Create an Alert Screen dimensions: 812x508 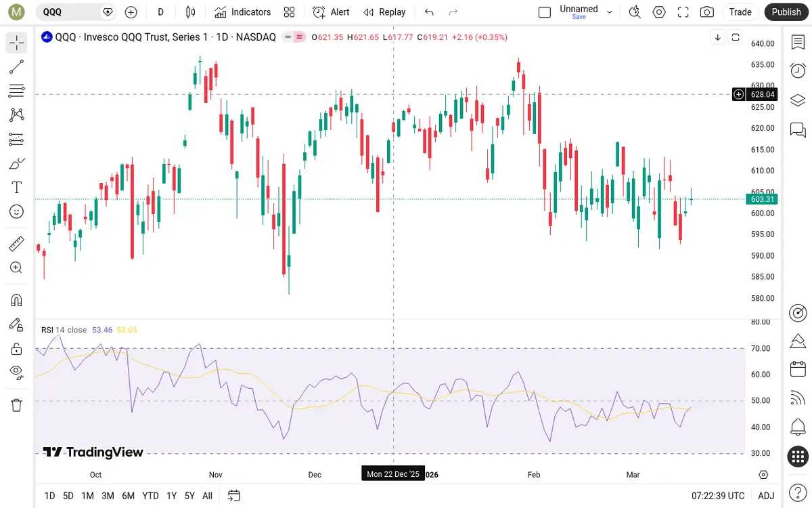coord(331,12)
